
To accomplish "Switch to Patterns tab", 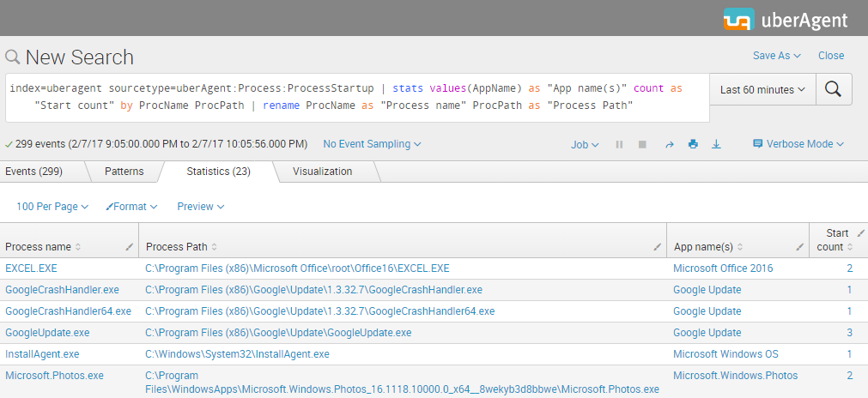I will (x=124, y=172).
